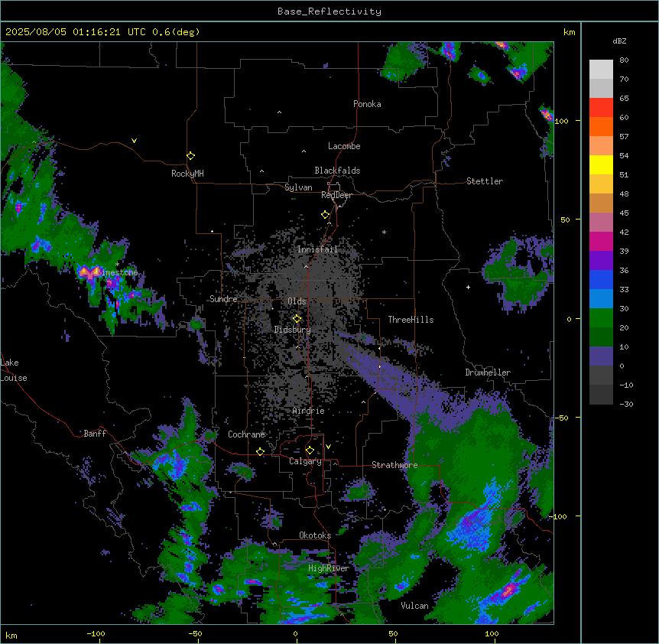The image size is (659, 644).
Task: Select the orange 57-60 dBZ legend swatch
Action: (x=601, y=126)
